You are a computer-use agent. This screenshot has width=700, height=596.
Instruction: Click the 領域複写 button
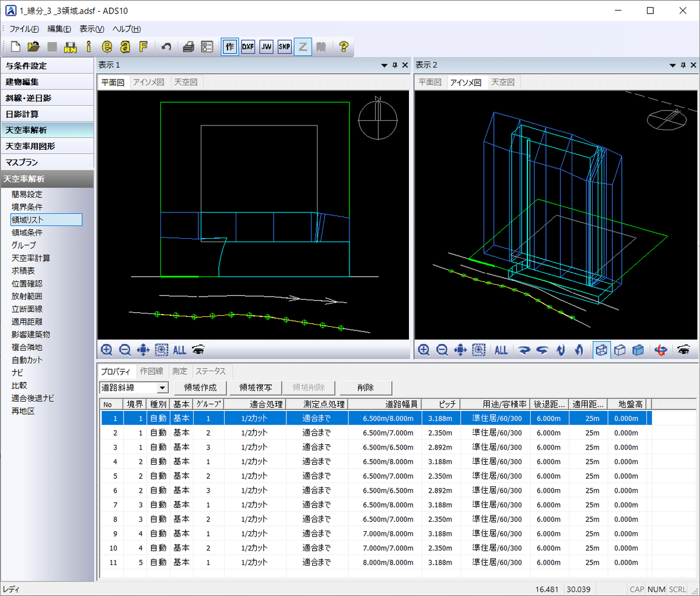pos(256,388)
